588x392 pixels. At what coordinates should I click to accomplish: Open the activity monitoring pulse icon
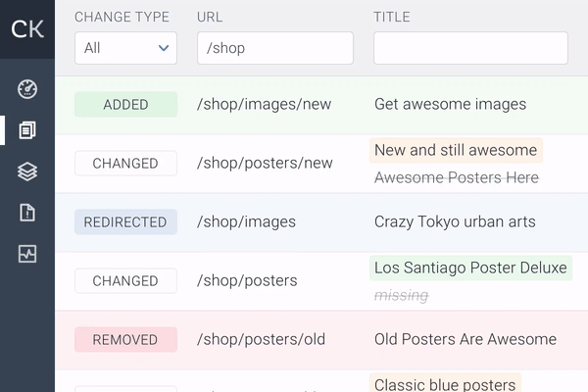27,254
